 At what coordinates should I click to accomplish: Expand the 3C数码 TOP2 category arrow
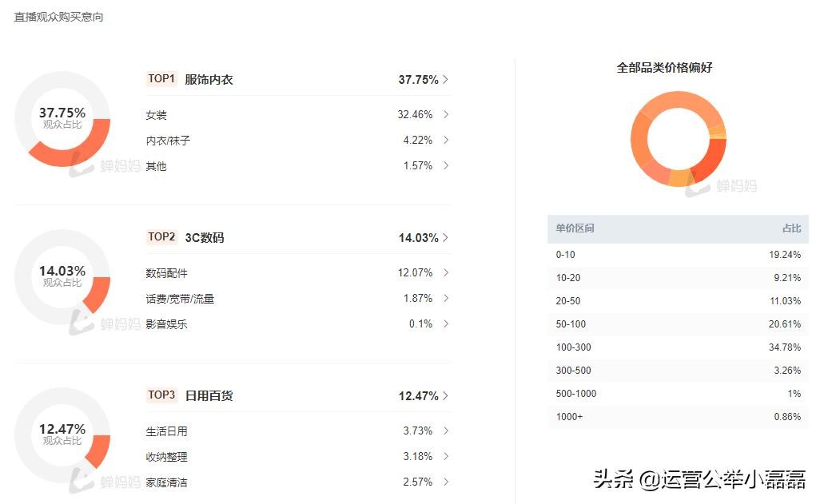(x=445, y=238)
